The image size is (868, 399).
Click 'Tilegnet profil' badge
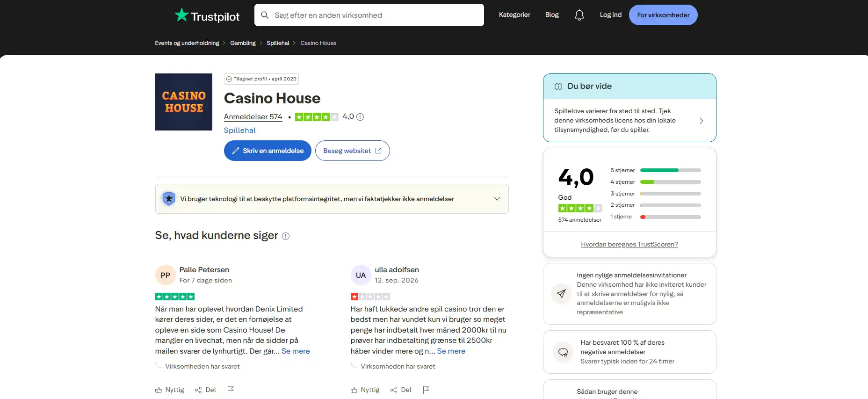[261, 79]
